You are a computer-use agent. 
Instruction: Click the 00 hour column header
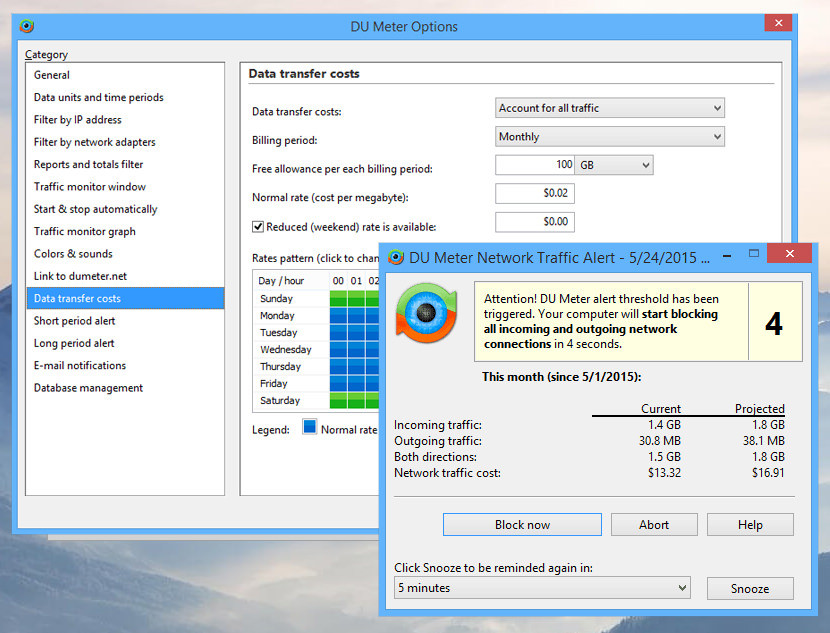[338, 281]
